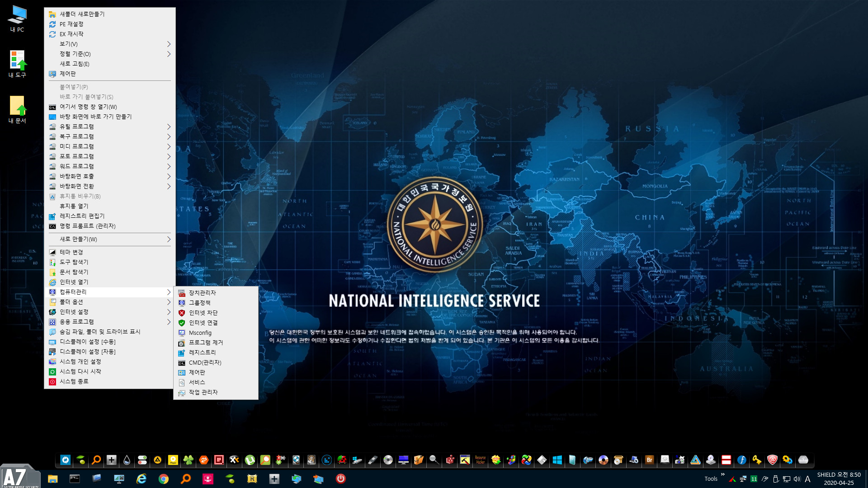Expand 유틸 프로그램 submenu
Viewport: 868px width, 488px height.
[x=110, y=127]
